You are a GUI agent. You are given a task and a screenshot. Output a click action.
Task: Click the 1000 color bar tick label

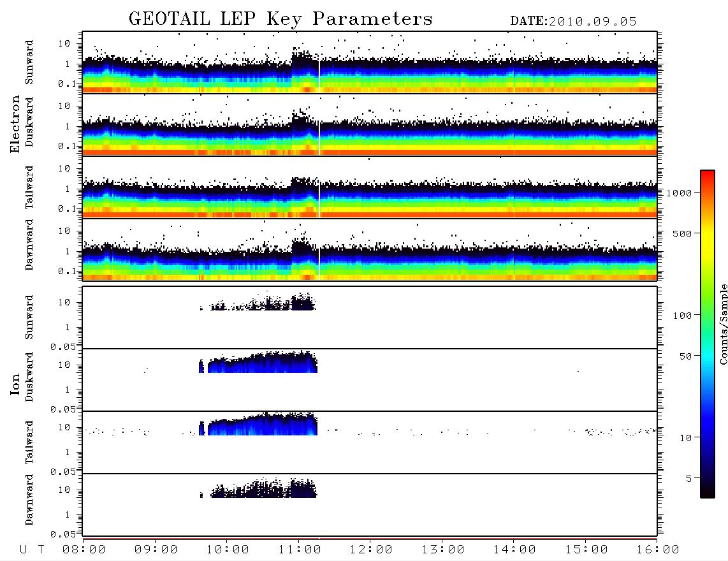pos(679,193)
